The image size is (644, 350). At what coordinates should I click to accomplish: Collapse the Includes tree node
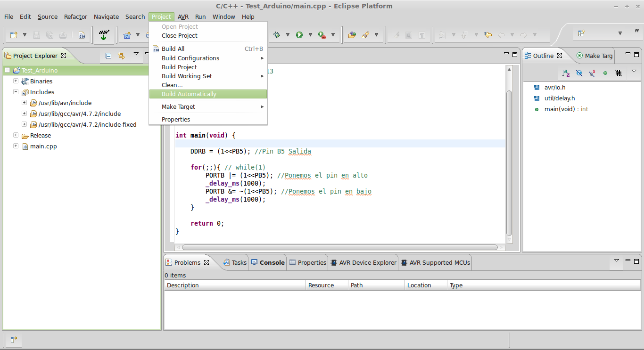(x=16, y=92)
